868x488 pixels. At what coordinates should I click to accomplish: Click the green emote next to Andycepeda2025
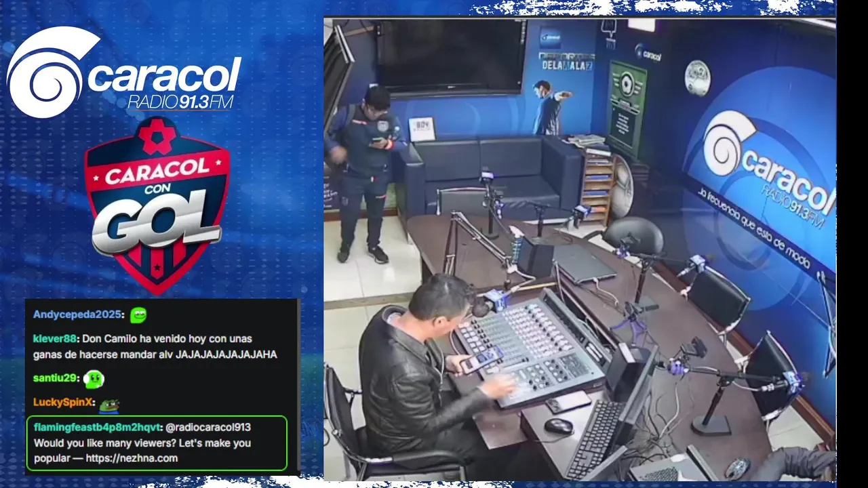[x=138, y=314]
